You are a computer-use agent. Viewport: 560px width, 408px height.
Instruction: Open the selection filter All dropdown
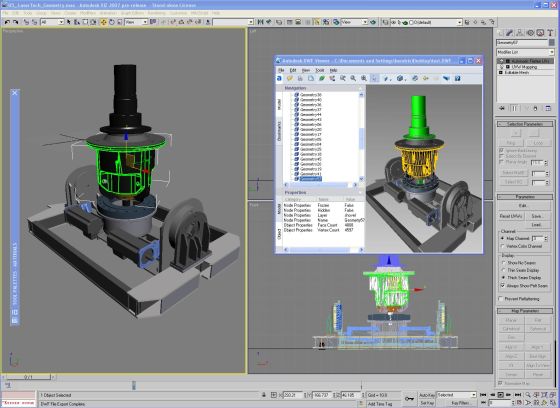[x=52, y=22]
